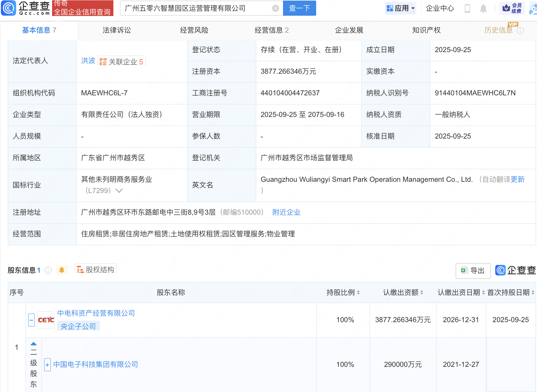Switch to the 知识产权 tab
The height and width of the screenshot is (392, 537).
click(426, 30)
